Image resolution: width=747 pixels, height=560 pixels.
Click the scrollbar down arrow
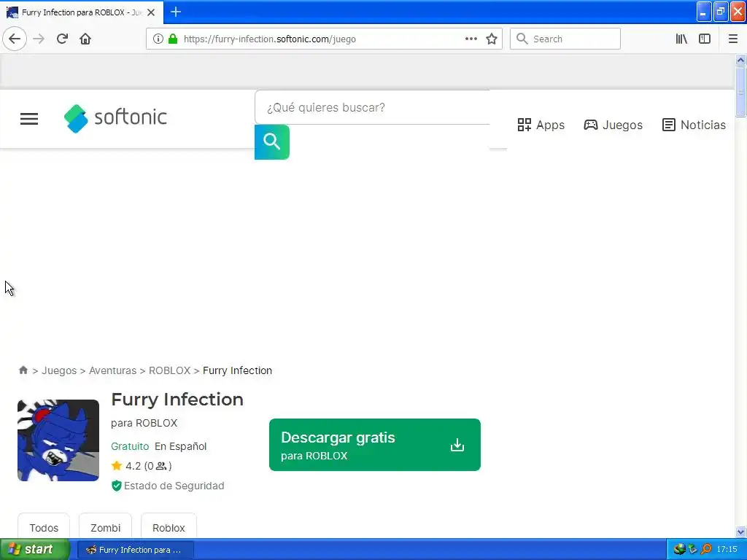point(740,532)
